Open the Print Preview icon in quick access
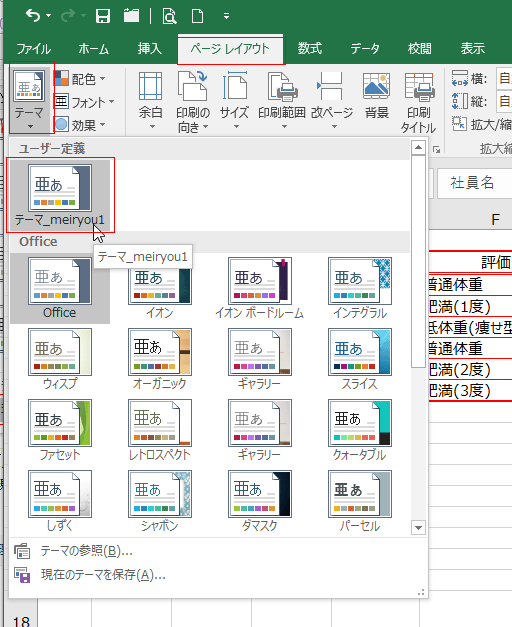 170,16
